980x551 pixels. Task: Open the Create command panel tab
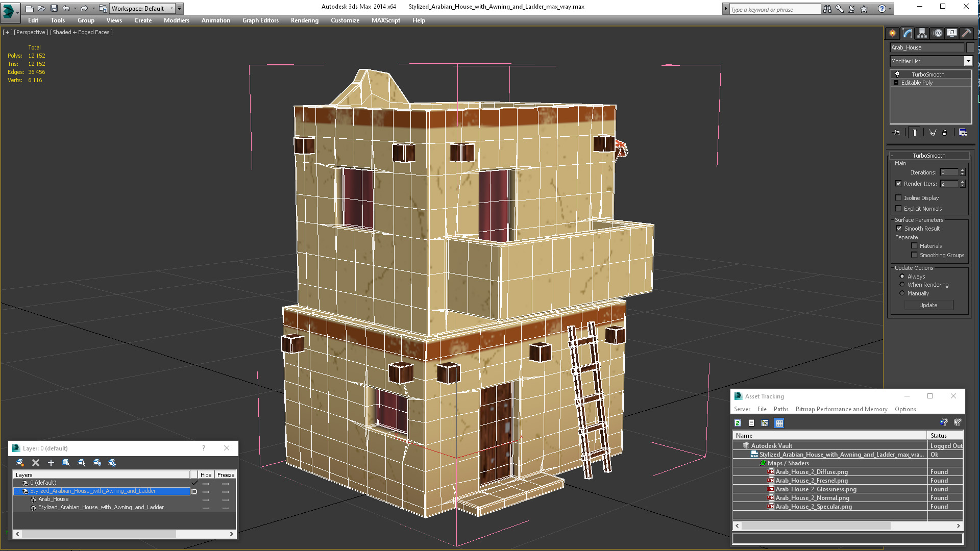tap(892, 33)
